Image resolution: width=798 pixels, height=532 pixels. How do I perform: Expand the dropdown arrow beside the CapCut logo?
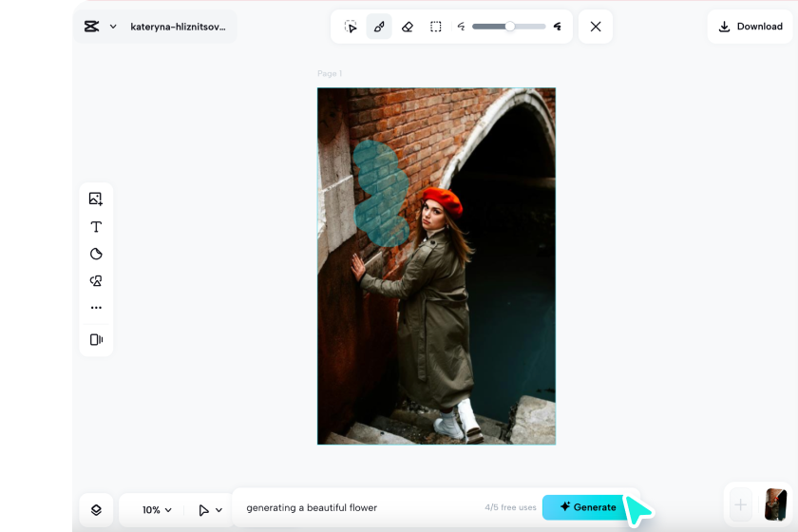tap(113, 27)
